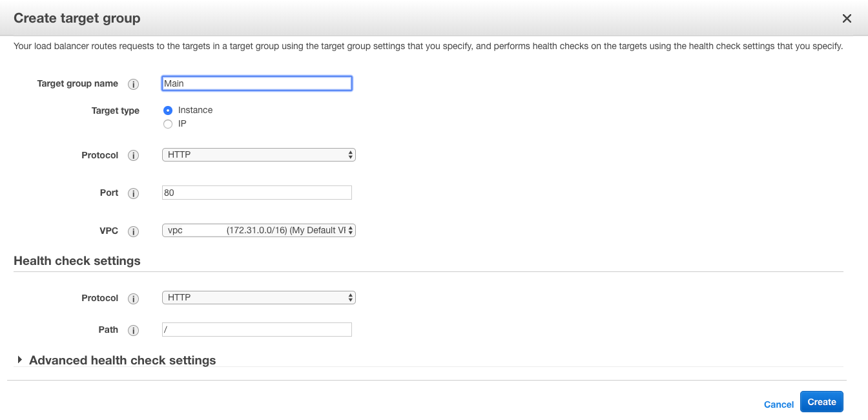This screenshot has width=868, height=420.
Task: Select Instance target type radio button
Action: [168, 110]
